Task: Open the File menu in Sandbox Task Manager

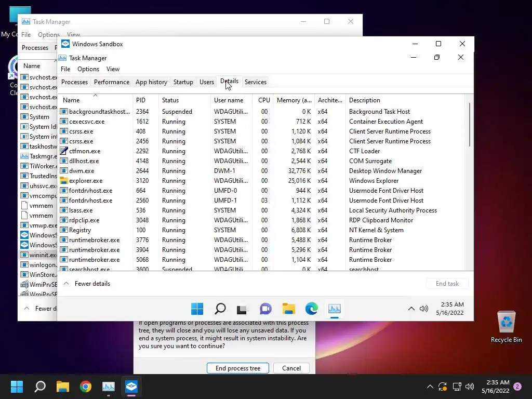Action: (65, 69)
